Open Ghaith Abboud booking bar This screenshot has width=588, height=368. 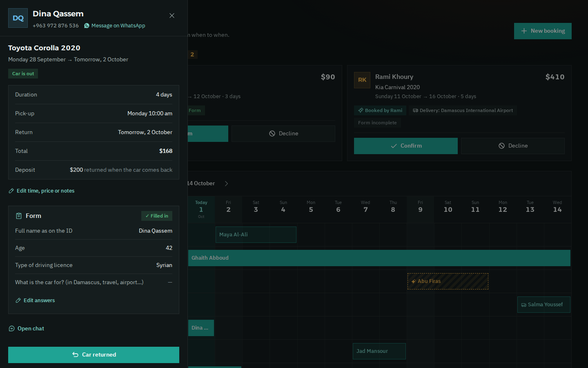(x=379, y=258)
